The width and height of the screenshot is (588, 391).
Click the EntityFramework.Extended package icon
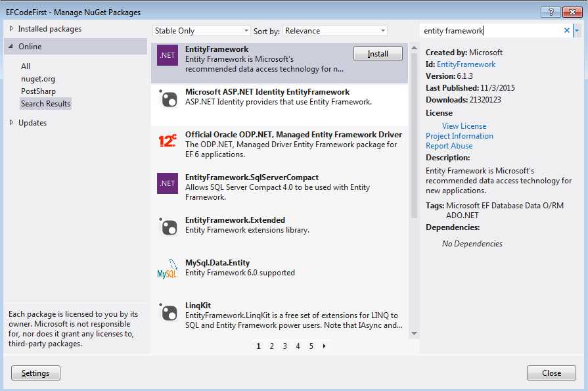tap(168, 227)
